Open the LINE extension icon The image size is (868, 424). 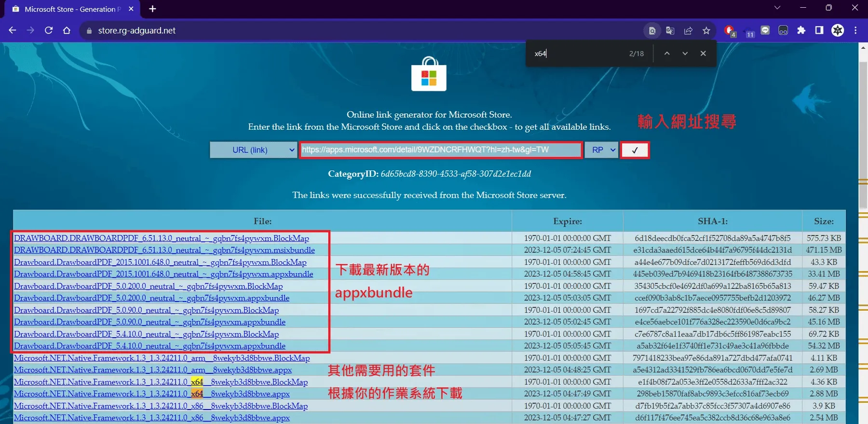[x=765, y=30]
